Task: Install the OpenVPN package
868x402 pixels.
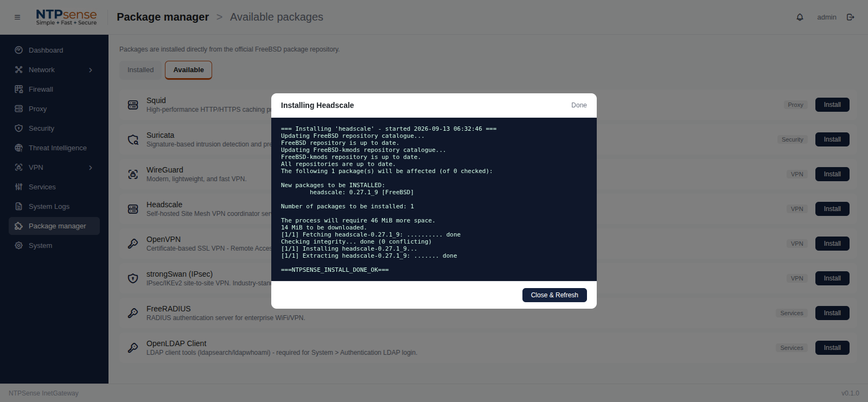Action: 832,244
